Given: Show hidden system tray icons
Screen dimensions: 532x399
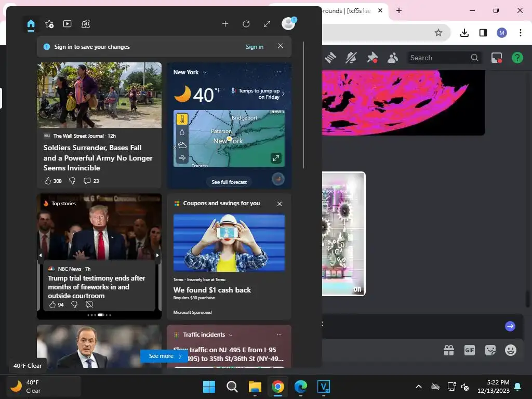Looking at the screenshot, I should (419, 387).
